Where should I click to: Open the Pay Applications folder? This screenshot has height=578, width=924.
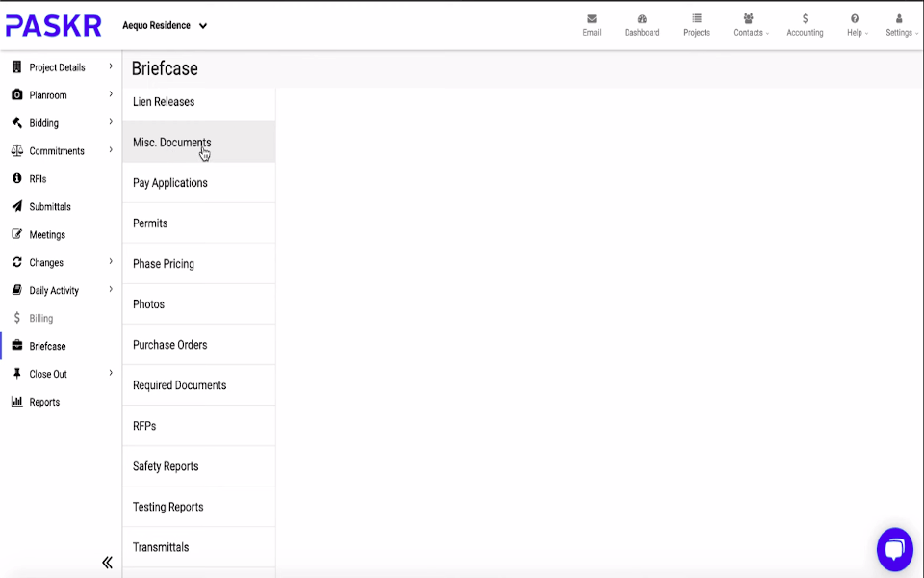point(198,183)
